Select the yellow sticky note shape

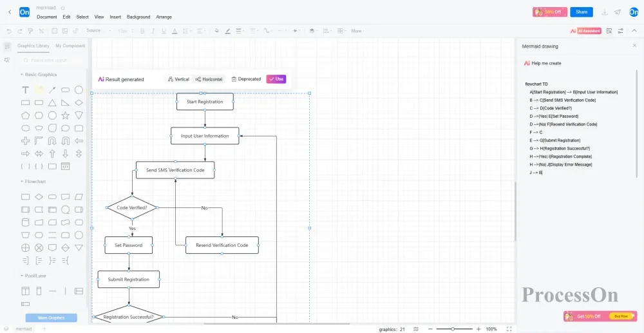coord(39,90)
